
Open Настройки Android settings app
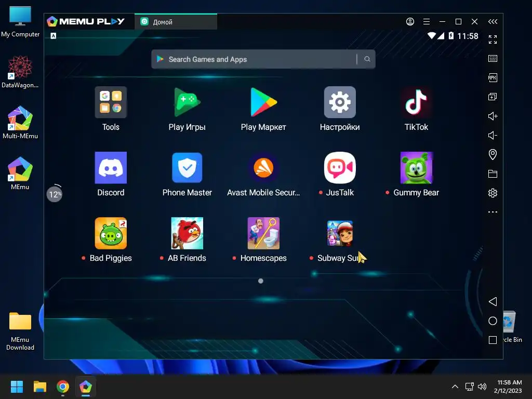point(340,102)
